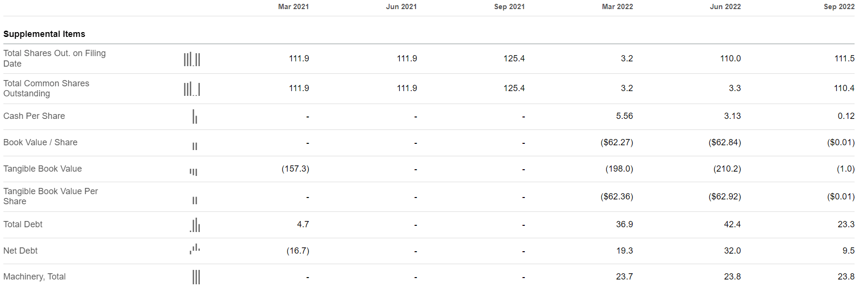
Task: Click the Cash Per Share row label
Action: [34, 116]
